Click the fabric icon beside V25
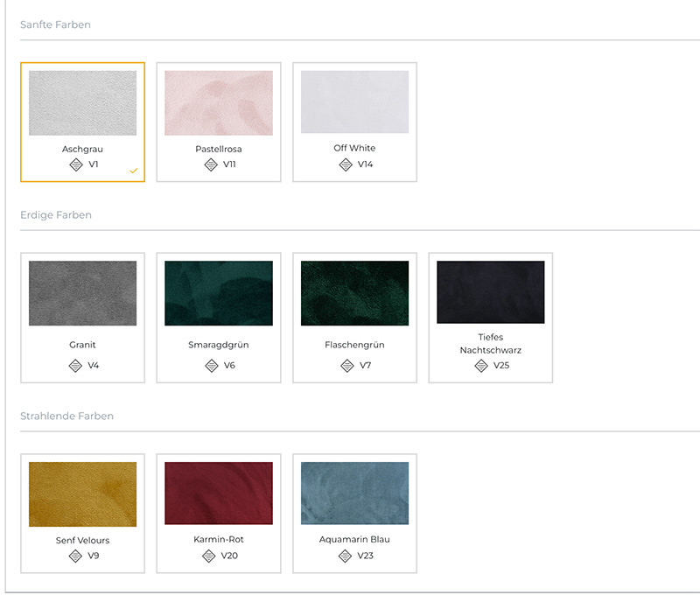 coord(481,366)
